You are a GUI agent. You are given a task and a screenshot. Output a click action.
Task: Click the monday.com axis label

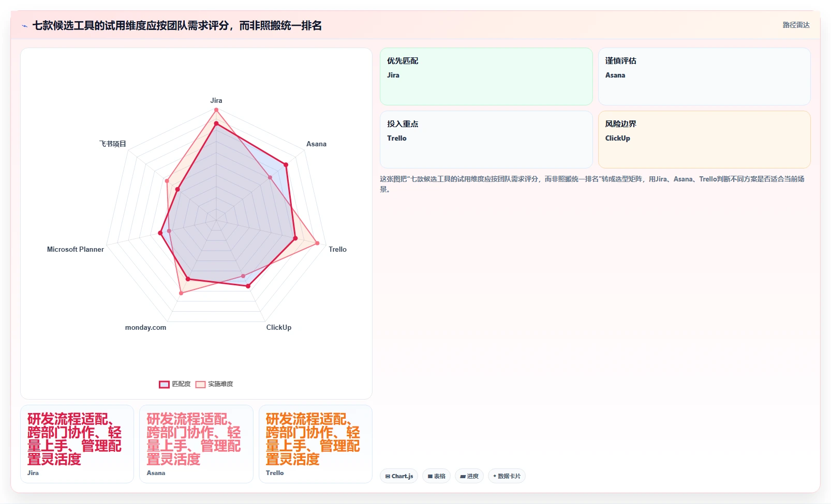tap(145, 327)
